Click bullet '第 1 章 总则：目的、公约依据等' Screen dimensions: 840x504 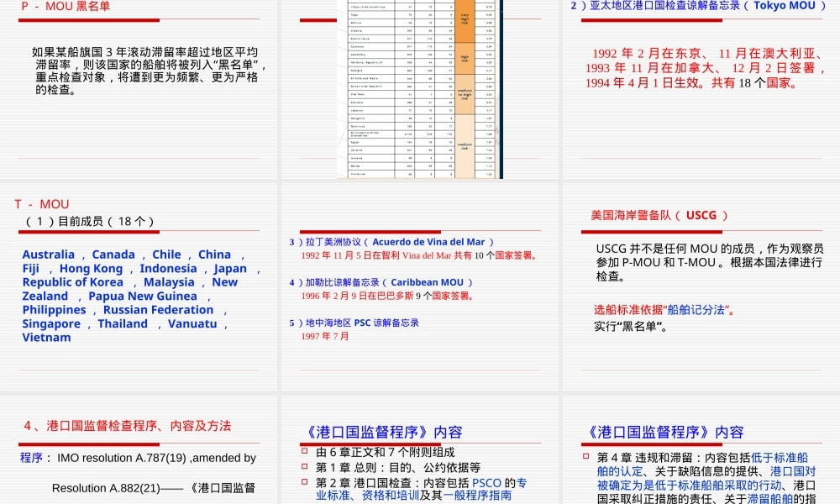point(397,467)
